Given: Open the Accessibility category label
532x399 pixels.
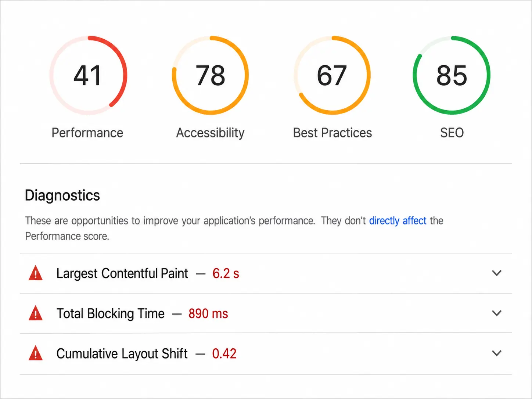Looking at the screenshot, I should pyautogui.click(x=210, y=133).
